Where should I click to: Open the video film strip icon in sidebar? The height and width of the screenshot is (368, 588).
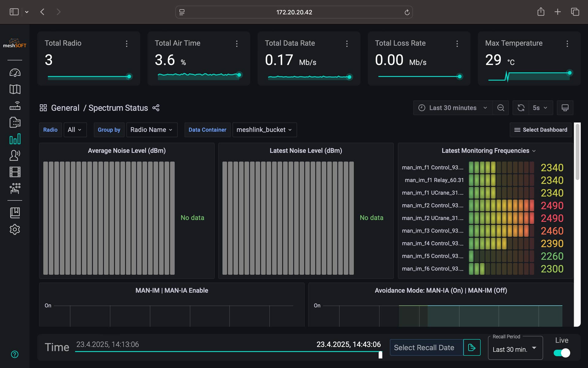point(15,172)
